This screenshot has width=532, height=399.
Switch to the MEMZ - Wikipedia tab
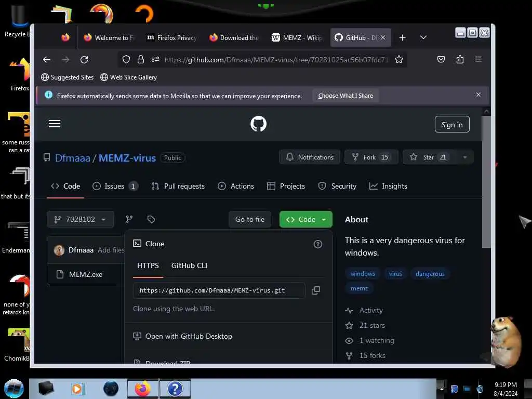click(297, 37)
